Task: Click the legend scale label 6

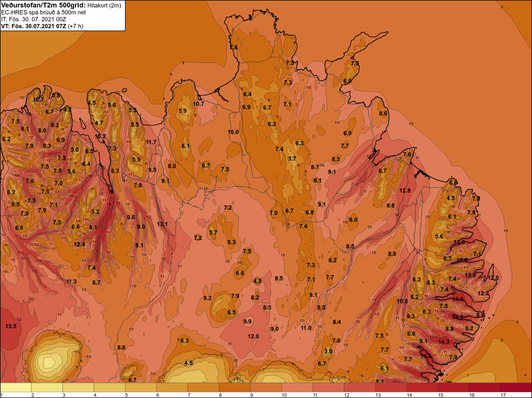Action: [157, 395]
